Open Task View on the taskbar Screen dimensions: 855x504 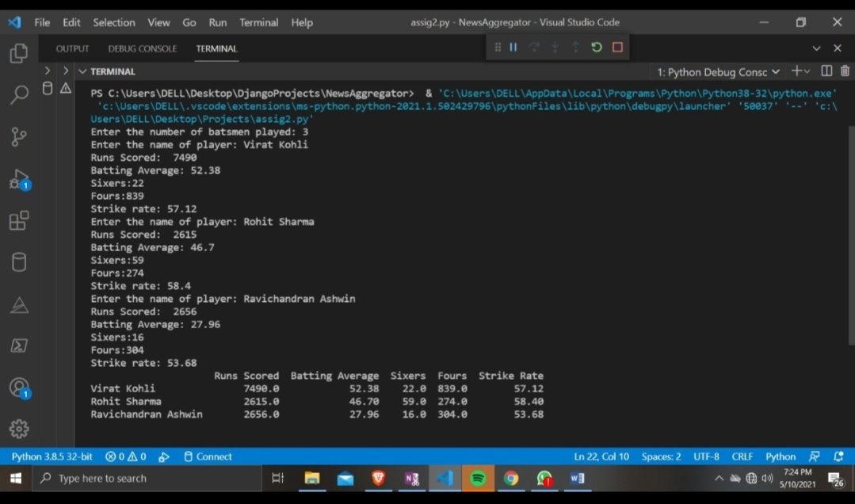pos(278,479)
